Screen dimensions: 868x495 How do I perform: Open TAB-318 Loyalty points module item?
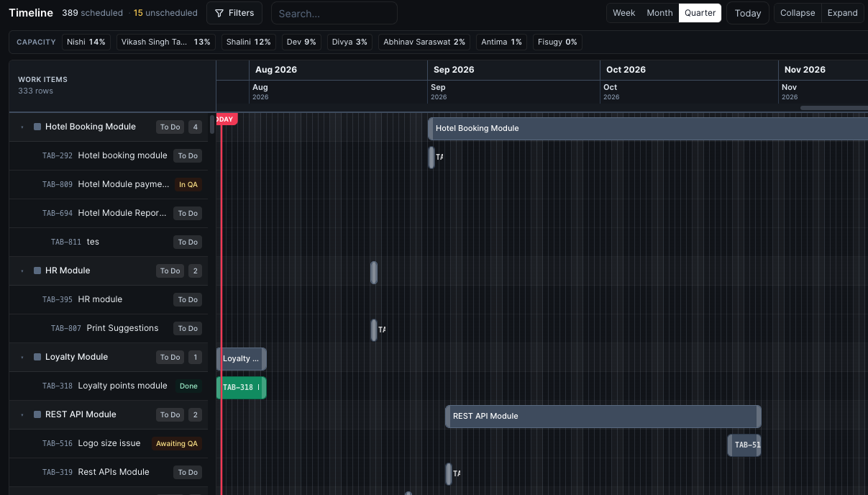click(109, 386)
